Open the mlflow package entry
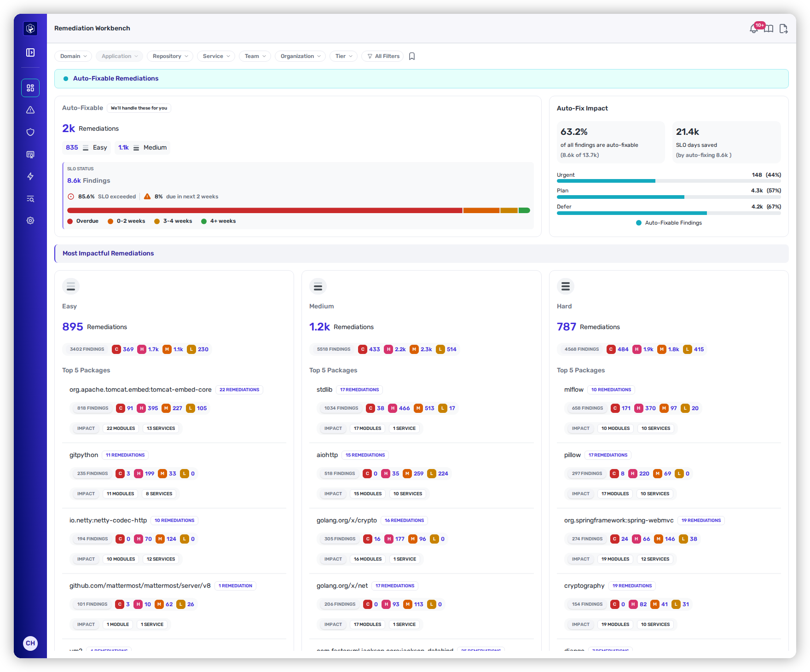Screen dimensions: 810x672 (574, 390)
